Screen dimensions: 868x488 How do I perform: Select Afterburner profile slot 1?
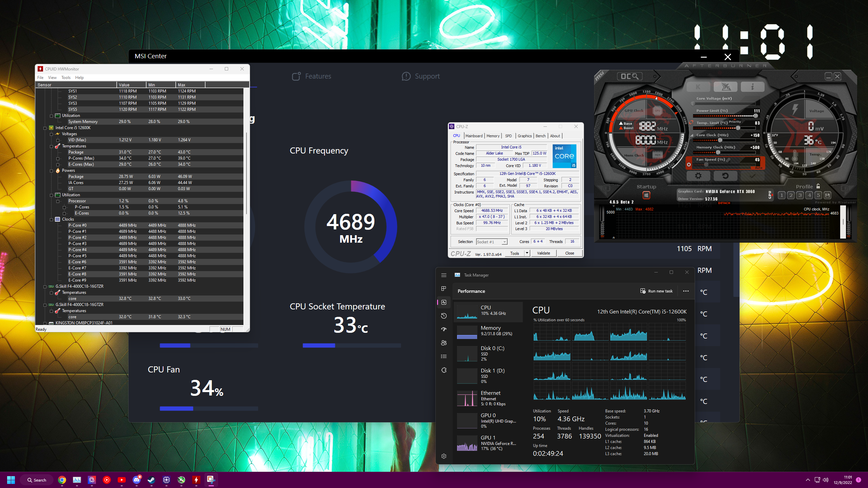tap(782, 195)
